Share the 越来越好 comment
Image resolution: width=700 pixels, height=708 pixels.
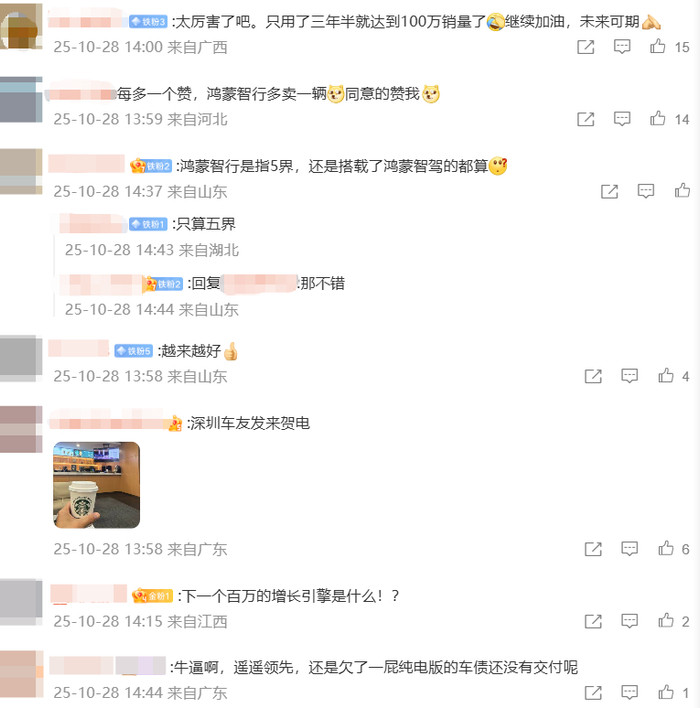593,376
